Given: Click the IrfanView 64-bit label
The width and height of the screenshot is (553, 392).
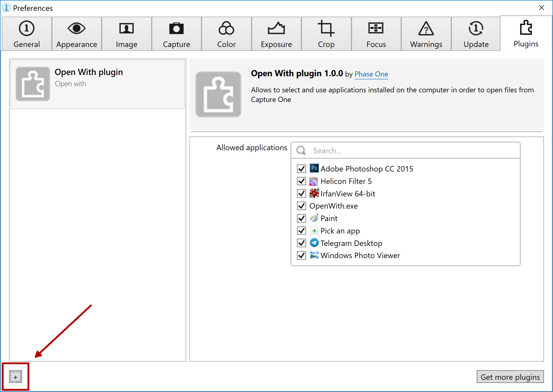Looking at the screenshot, I should pos(348,194).
